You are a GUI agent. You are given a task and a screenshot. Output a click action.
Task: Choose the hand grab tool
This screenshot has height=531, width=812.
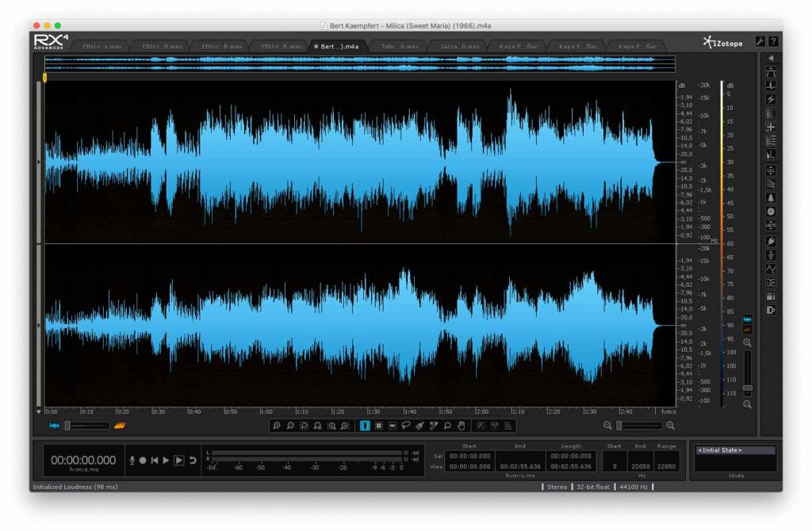(461, 426)
